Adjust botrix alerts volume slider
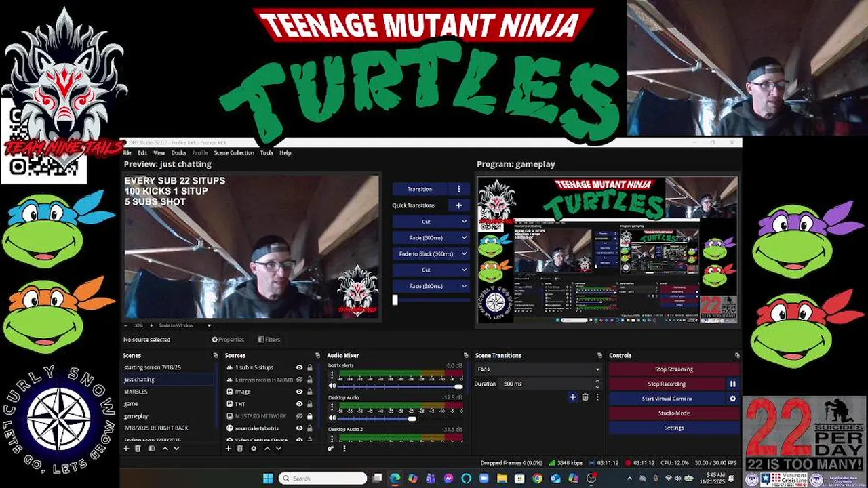 tap(401, 386)
